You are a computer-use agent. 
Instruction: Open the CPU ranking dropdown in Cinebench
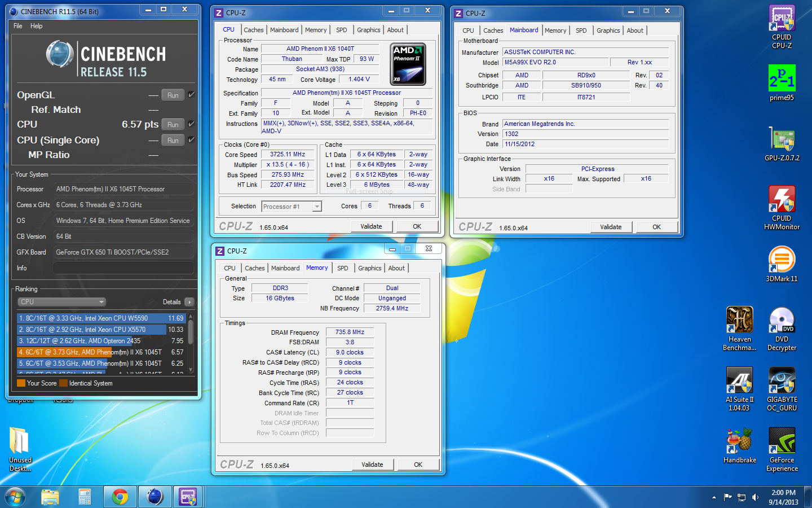[61, 302]
